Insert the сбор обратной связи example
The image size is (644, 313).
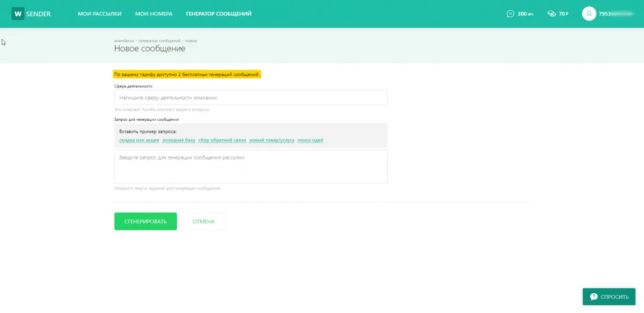(x=222, y=140)
